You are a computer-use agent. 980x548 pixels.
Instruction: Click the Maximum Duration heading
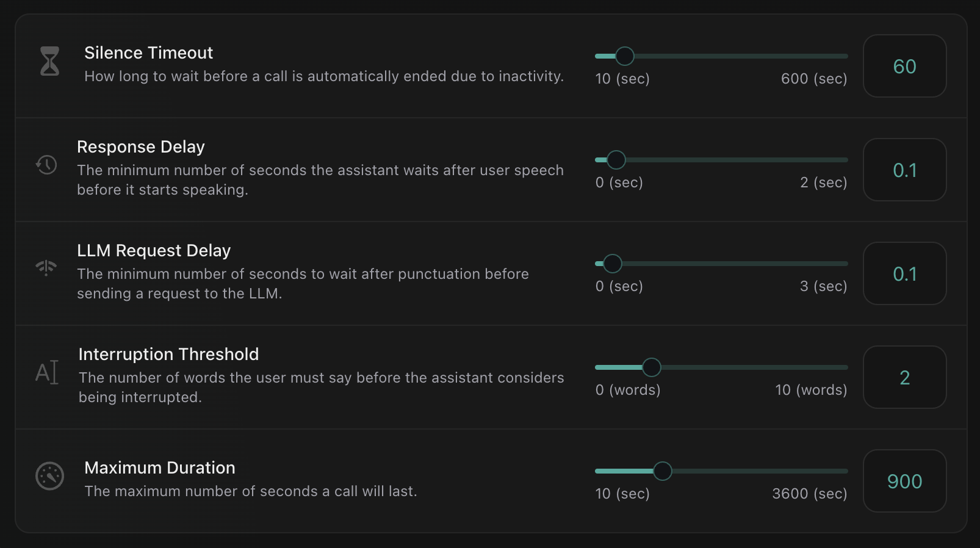(159, 468)
